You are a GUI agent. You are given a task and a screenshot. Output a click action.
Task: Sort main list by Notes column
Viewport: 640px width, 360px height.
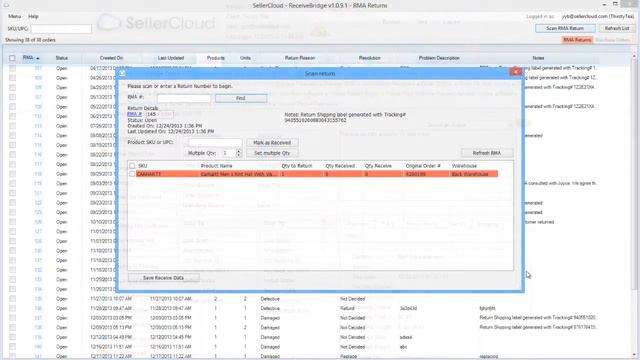point(538,58)
